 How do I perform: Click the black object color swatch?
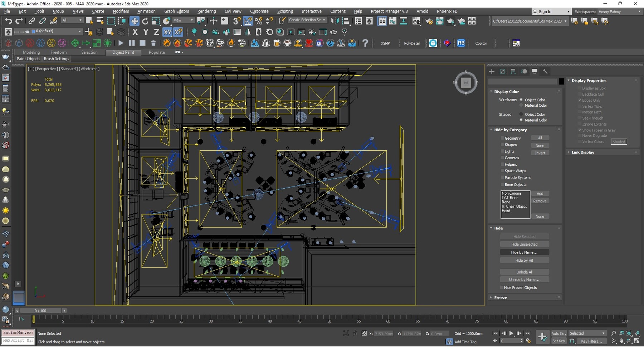[x=561, y=82]
